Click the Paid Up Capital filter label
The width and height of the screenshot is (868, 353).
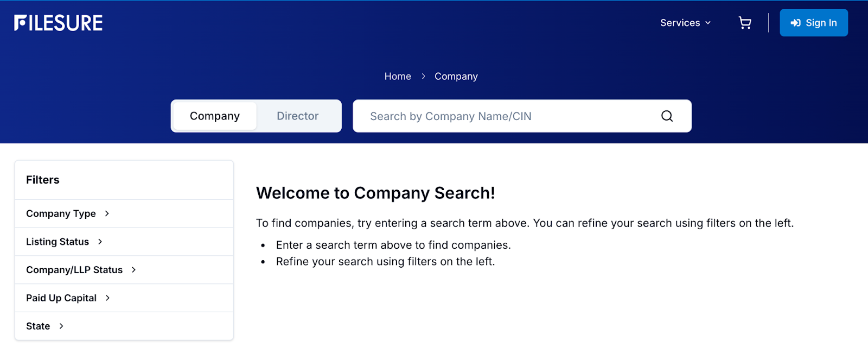pos(61,298)
